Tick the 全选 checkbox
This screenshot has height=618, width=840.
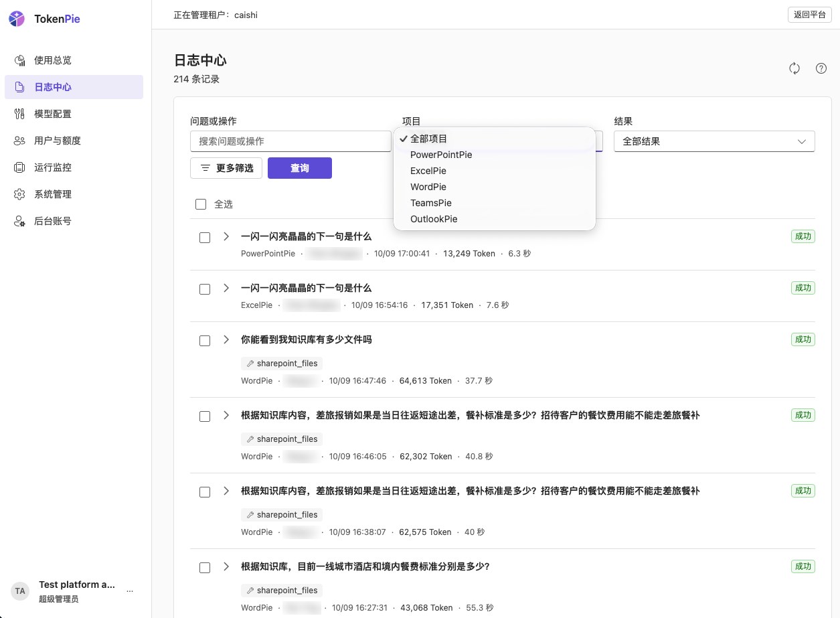pos(201,204)
